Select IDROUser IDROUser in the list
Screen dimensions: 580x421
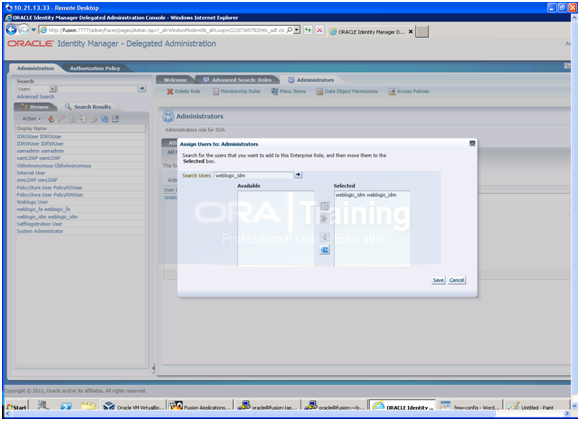[39, 137]
